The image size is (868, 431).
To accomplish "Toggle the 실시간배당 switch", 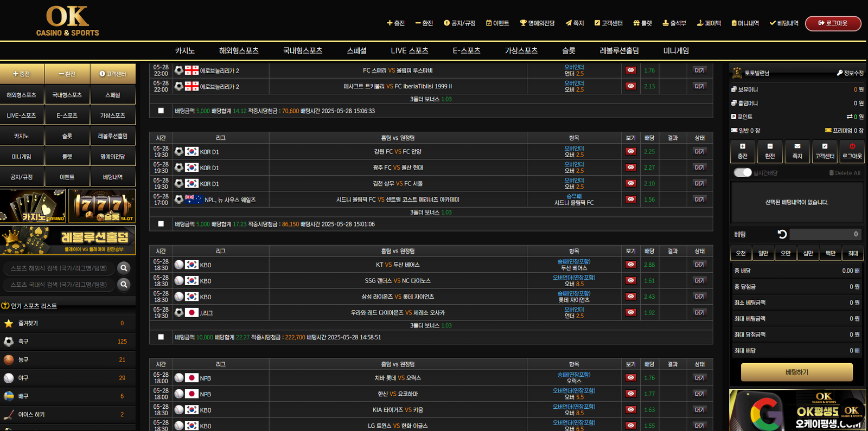I will click(x=742, y=172).
